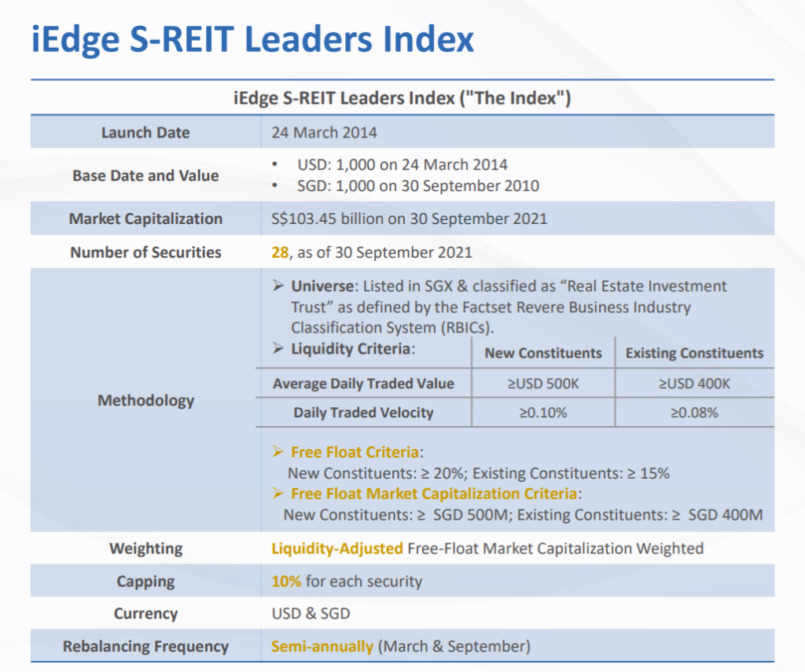Click the 'Launch Date' row label
Image resolution: width=805 pixels, height=672 pixels.
click(x=145, y=133)
